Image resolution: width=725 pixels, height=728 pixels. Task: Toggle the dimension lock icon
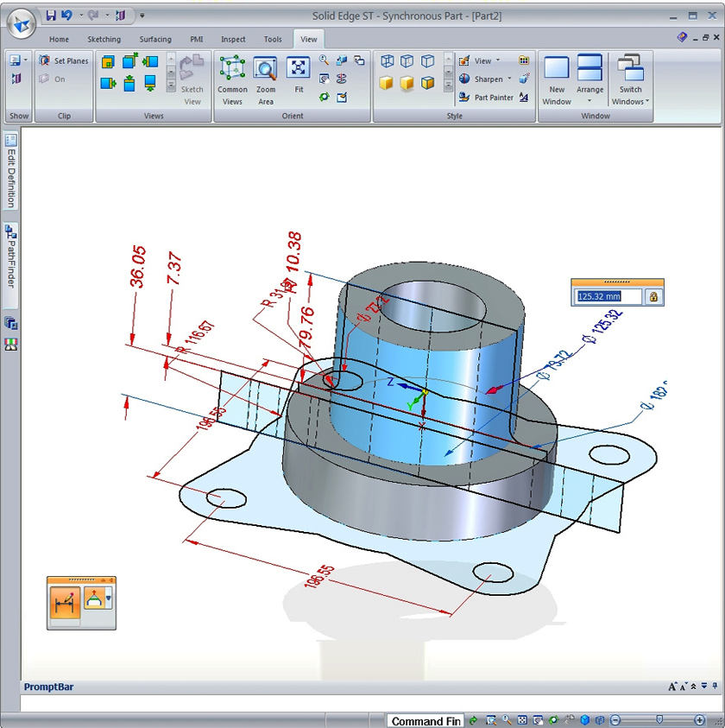click(x=653, y=297)
